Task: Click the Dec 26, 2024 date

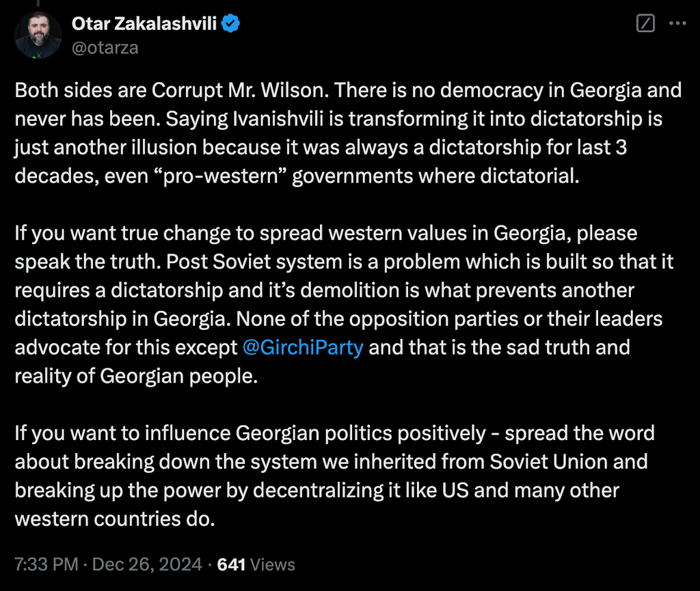Action: (x=147, y=565)
